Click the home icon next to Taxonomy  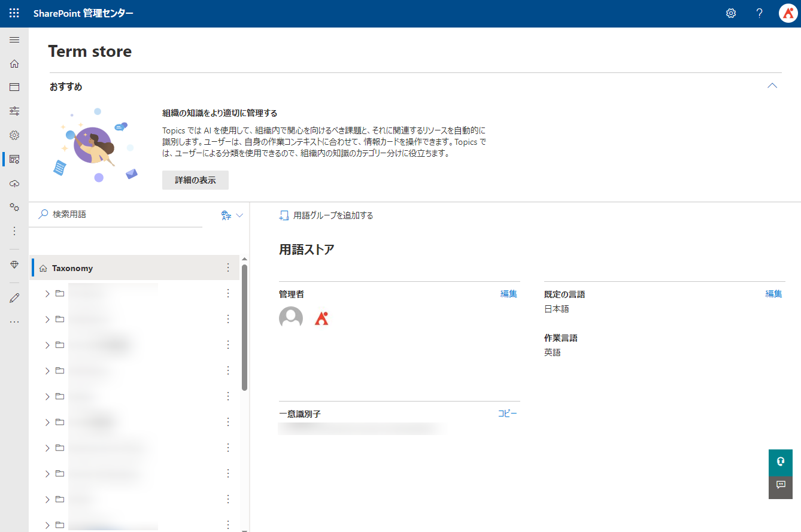[x=43, y=268]
